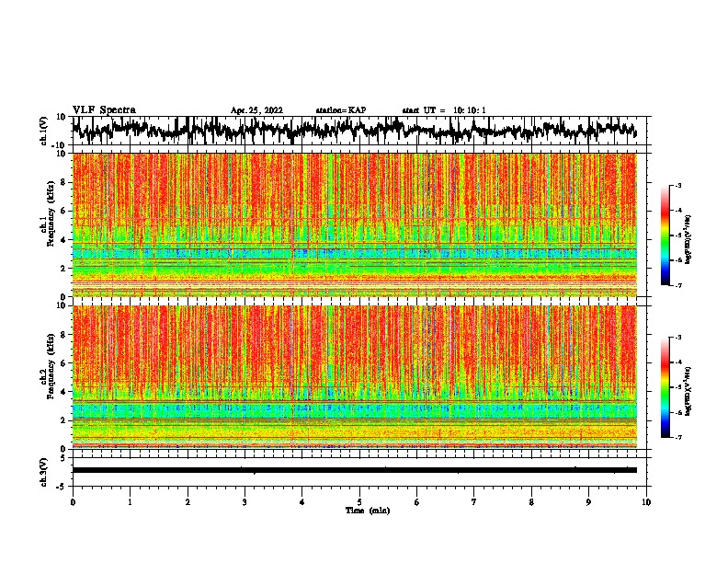
Task: Click the ch.2 color scale bar
Action: (x=665, y=387)
